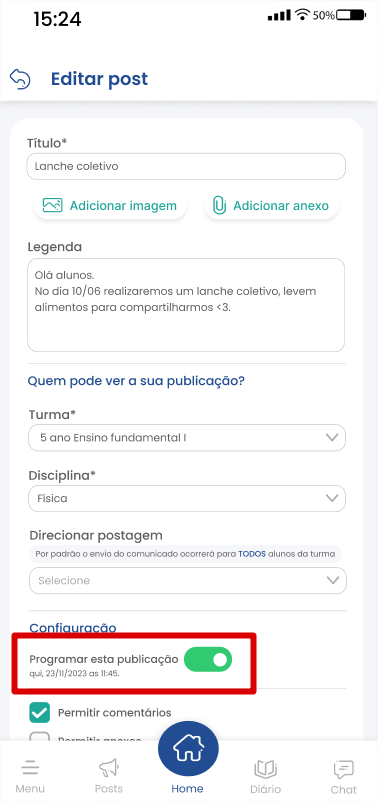The image size is (378, 802).
Task: Open the Chat speech bubble icon
Action: pos(343,768)
